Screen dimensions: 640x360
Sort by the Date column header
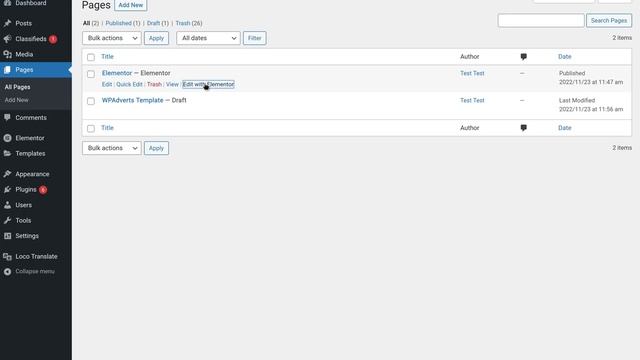click(x=564, y=57)
